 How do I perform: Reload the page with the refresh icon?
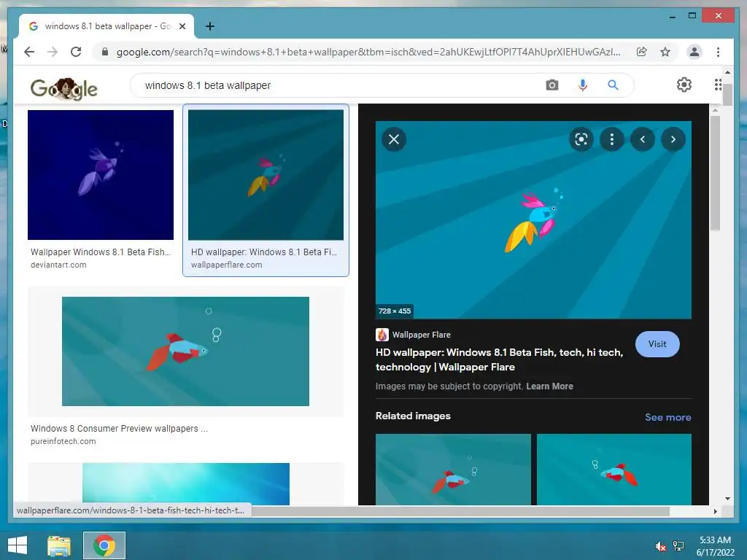click(x=76, y=52)
